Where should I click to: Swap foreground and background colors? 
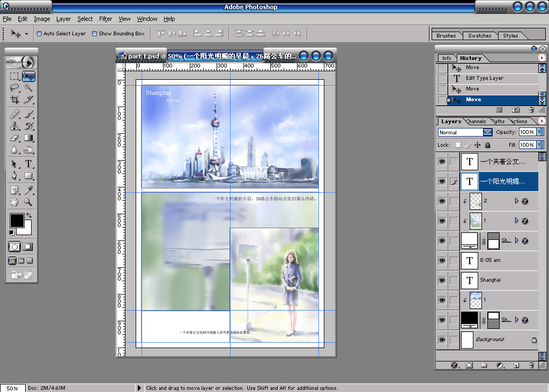pyautogui.click(x=29, y=215)
